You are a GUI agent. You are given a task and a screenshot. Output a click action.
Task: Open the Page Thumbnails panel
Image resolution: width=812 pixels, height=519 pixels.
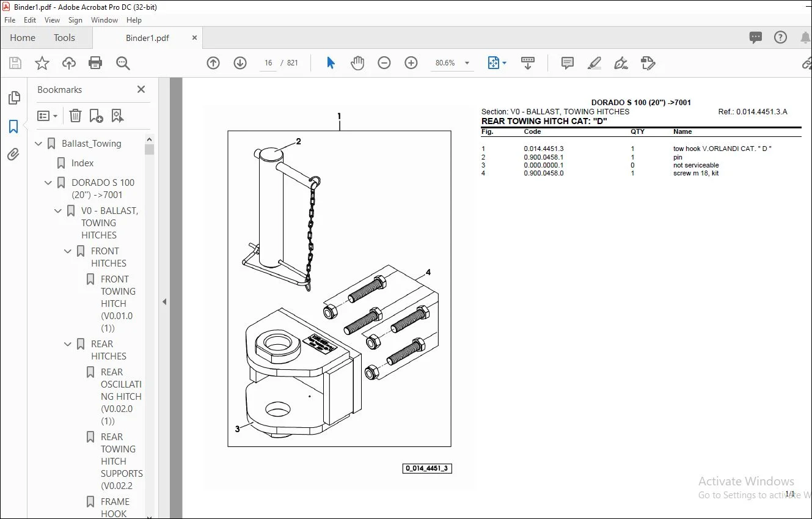[13, 98]
